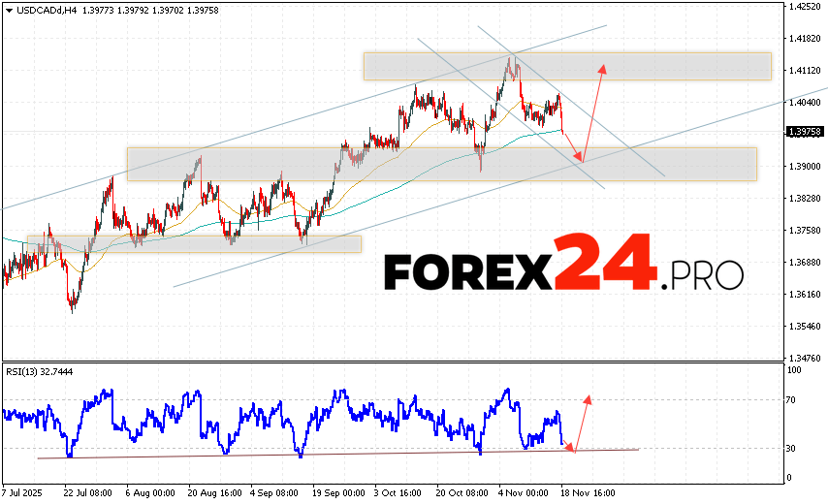
Task: Click the RSI level 30 axis label
Action: click(792, 448)
